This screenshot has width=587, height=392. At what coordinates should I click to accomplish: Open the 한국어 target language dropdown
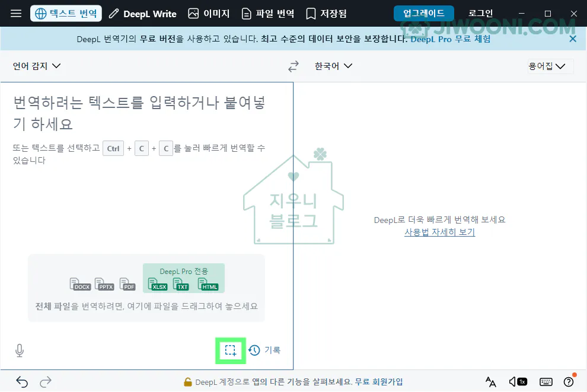click(x=333, y=66)
